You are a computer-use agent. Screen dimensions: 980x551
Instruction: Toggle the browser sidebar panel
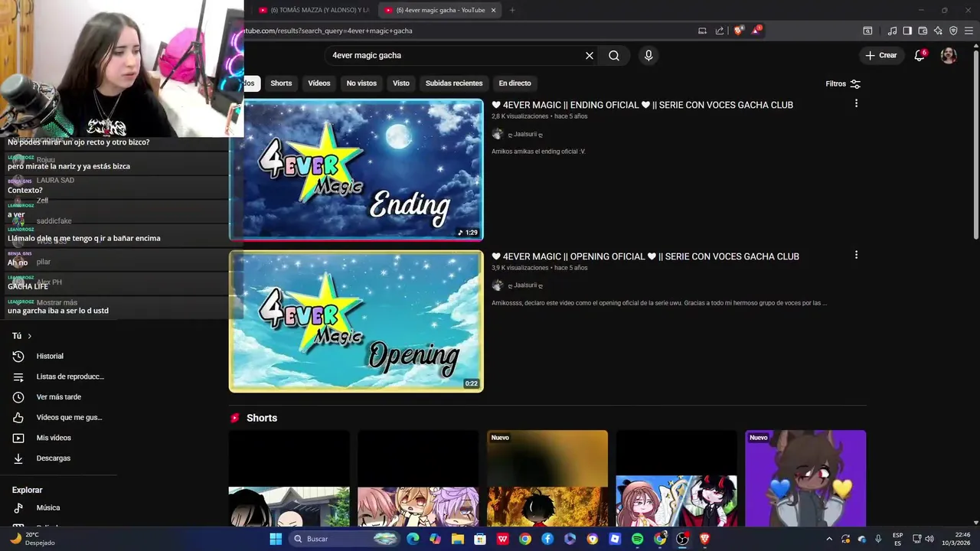[907, 31]
